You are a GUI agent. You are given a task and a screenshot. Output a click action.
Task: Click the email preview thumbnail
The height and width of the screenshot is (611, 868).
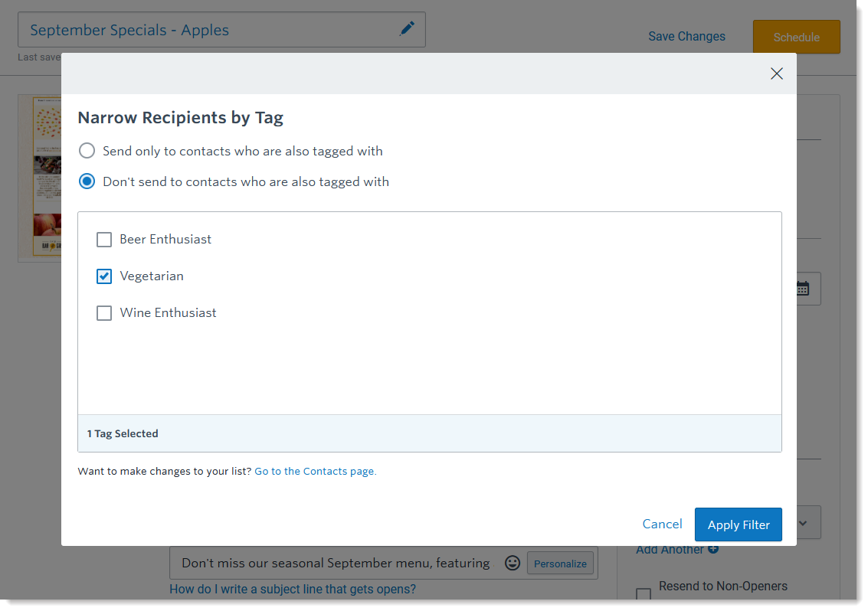(40, 177)
